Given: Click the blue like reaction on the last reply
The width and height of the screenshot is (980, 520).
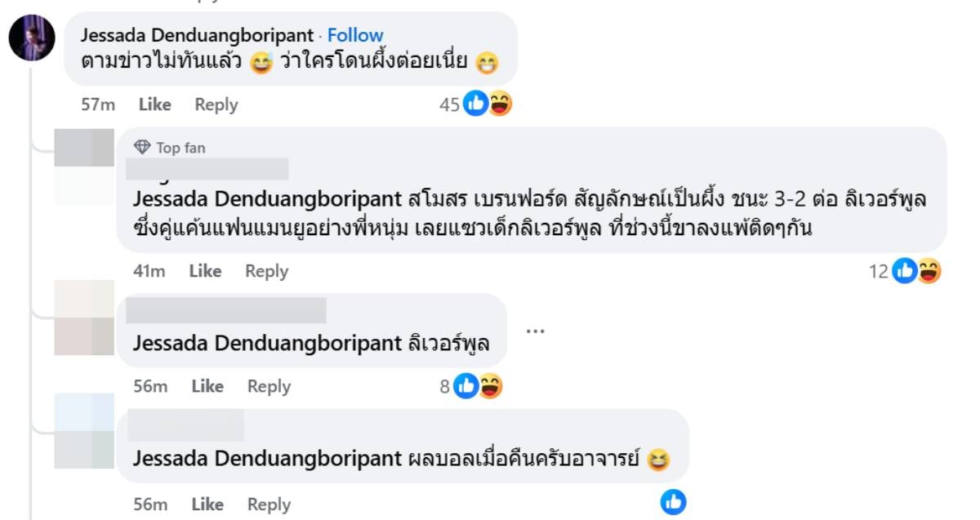Looking at the screenshot, I should [x=673, y=502].
